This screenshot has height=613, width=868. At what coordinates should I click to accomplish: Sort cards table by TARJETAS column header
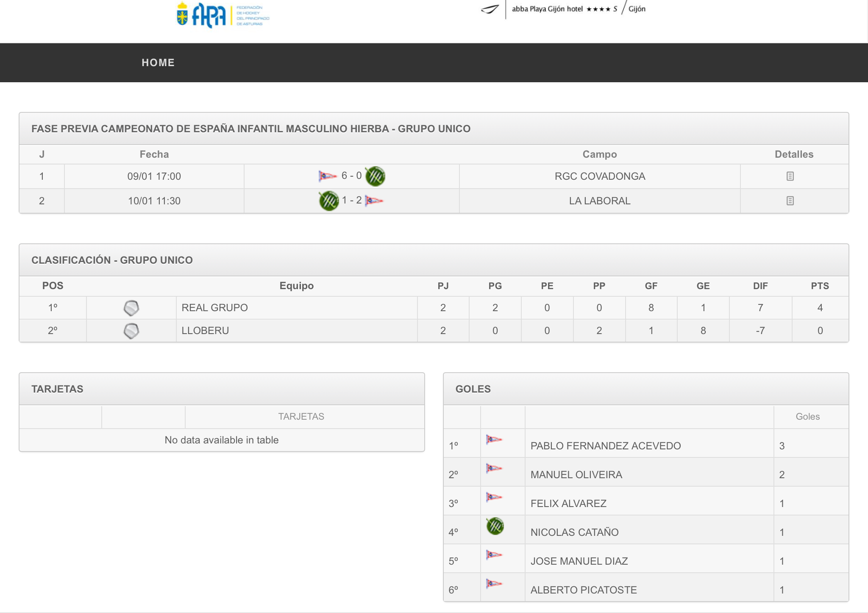301,417
